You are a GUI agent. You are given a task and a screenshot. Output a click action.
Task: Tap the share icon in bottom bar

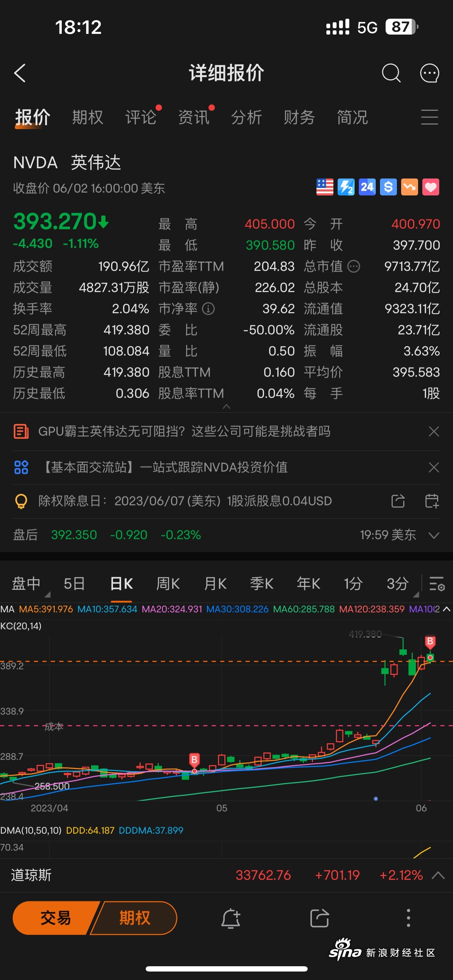(320, 918)
